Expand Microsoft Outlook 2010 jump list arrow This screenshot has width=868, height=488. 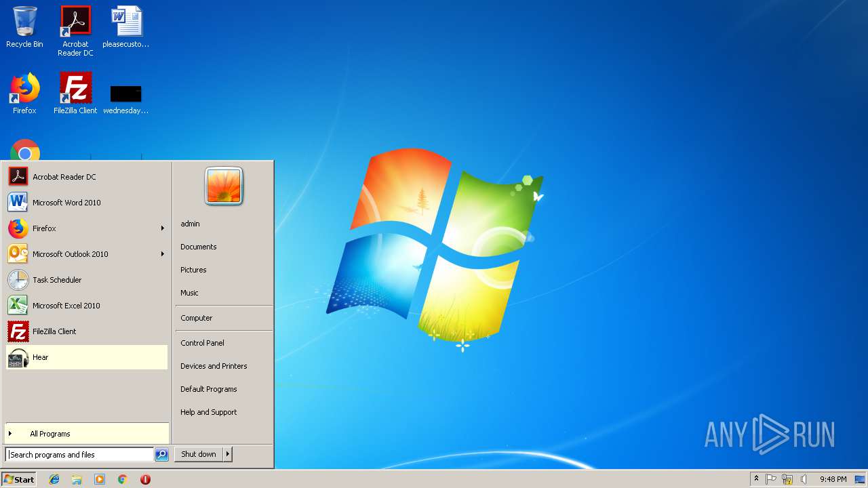click(163, 254)
